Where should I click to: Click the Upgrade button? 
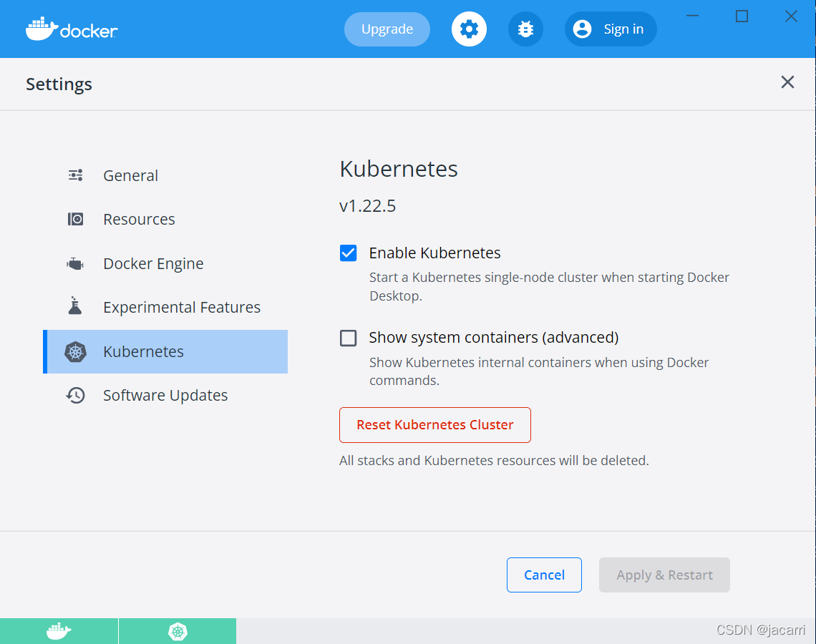[387, 29]
